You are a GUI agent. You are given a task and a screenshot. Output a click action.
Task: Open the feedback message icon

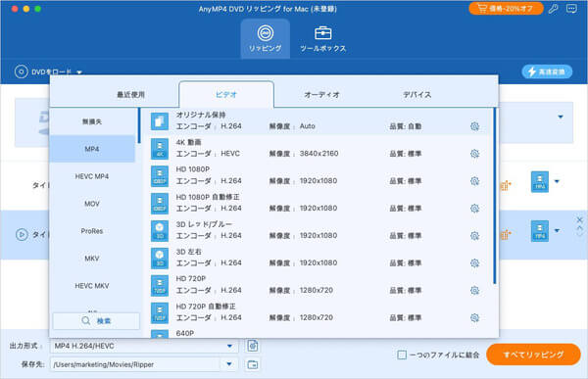coord(571,9)
